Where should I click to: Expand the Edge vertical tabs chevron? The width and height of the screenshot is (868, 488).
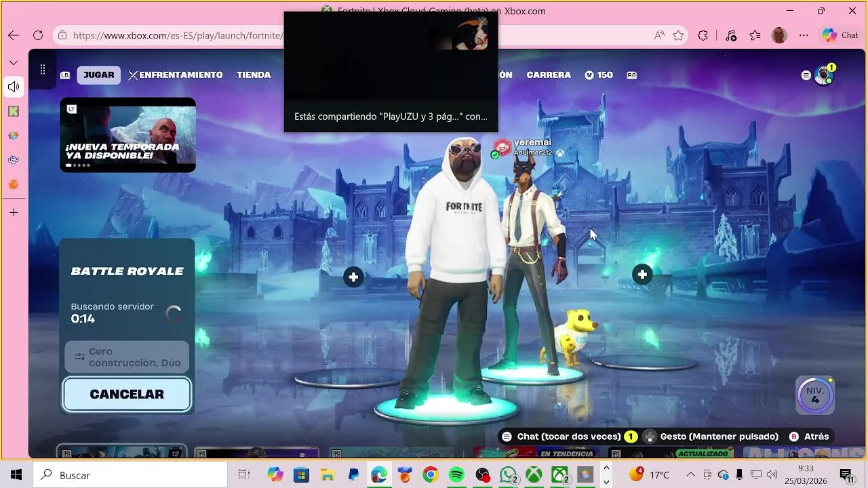point(14,62)
